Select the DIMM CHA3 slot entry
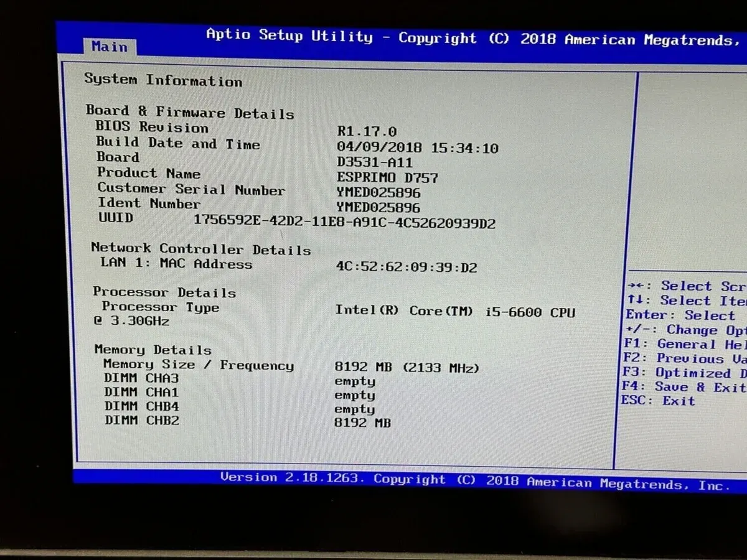Image resolution: width=747 pixels, height=560 pixels. click(x=141, y=378)
